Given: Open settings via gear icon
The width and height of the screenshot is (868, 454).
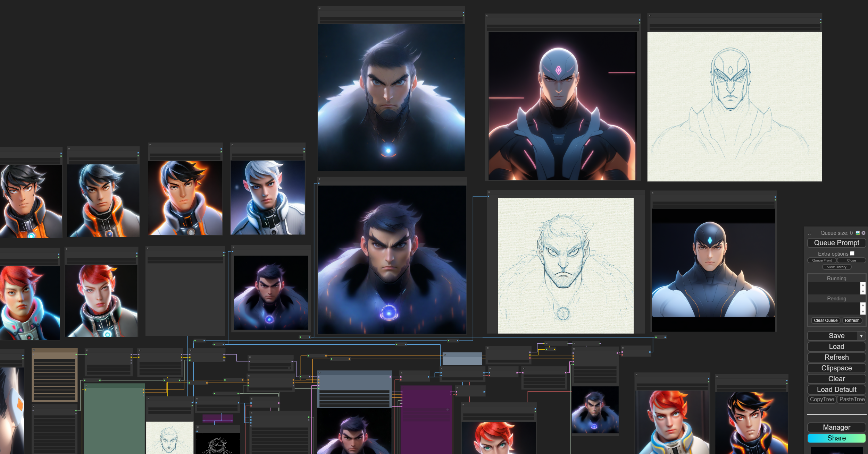Looking at the screenshot, I should (863, 233).
